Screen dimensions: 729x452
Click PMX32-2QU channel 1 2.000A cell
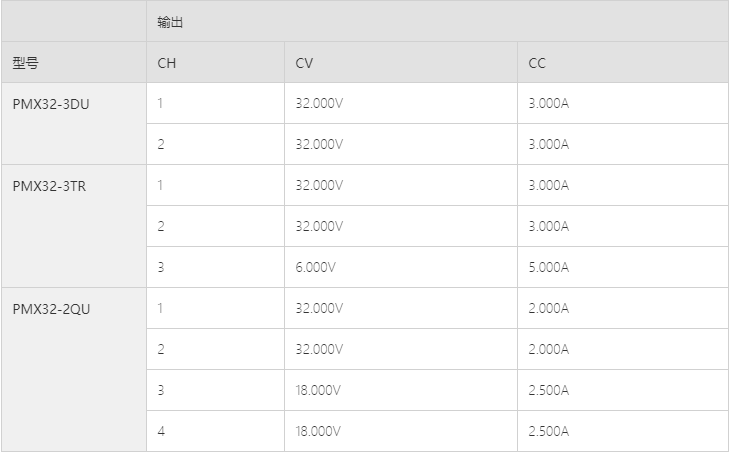548,309
